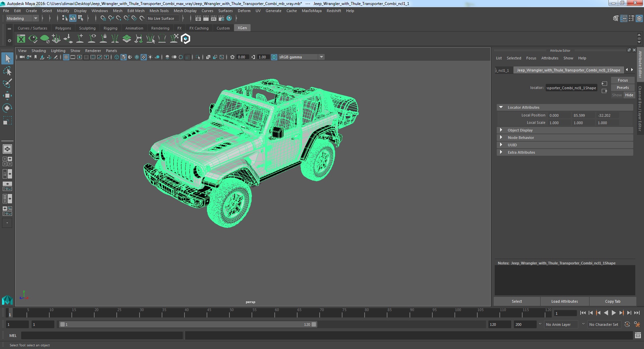The width and height of the screenshot is (644, 349).
Task: Click the viewport bookmark icon
Action: click(x=36, y=57)
